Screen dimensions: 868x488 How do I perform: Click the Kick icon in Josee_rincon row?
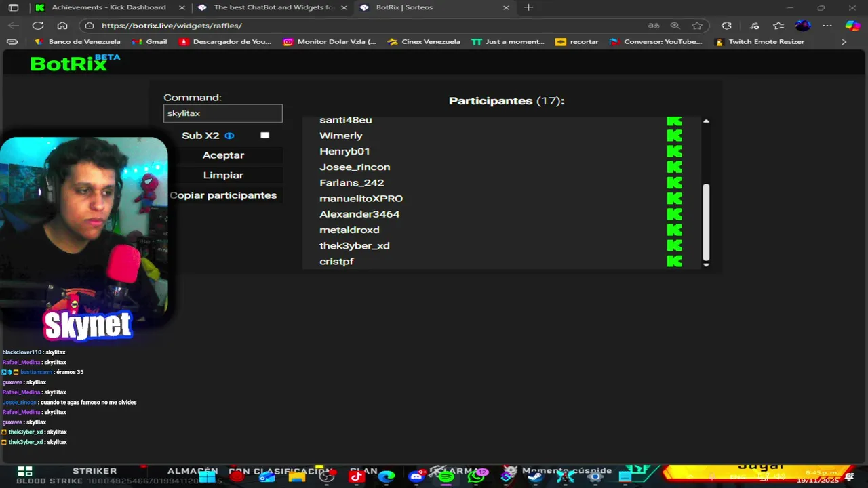674,167
